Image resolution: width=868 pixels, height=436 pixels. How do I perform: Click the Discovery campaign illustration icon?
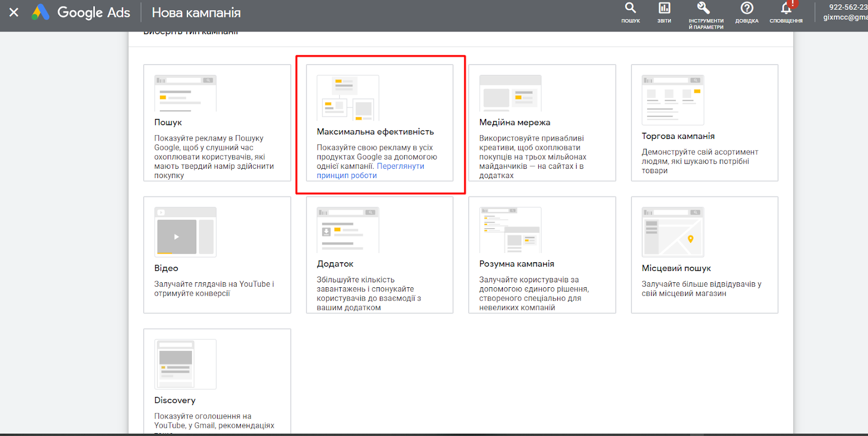[x=185, y=364]
